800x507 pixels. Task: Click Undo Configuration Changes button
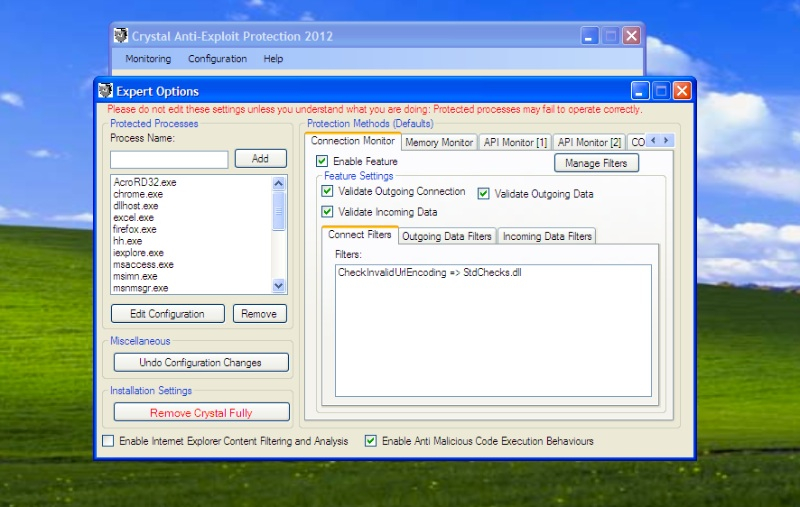201,363
